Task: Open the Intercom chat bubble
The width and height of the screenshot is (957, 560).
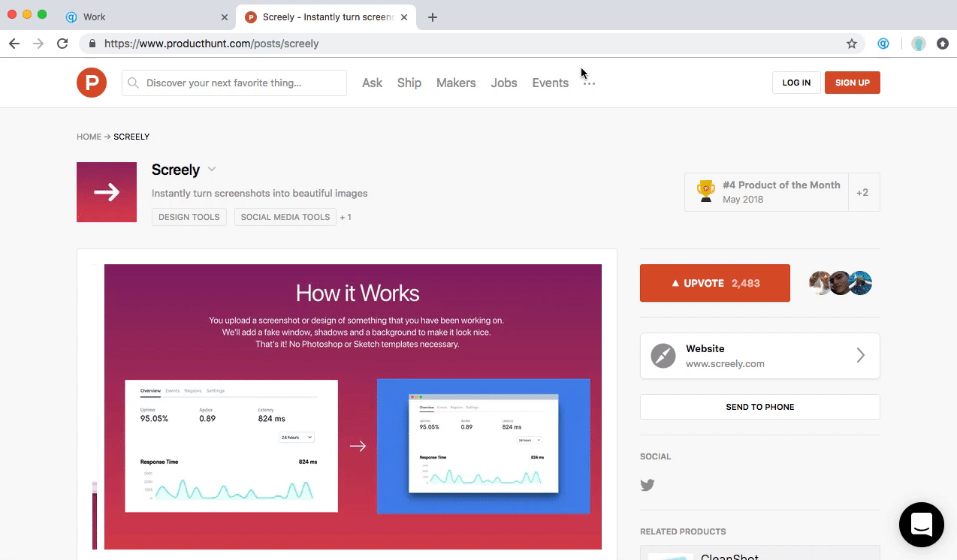Action: [922, 525]
